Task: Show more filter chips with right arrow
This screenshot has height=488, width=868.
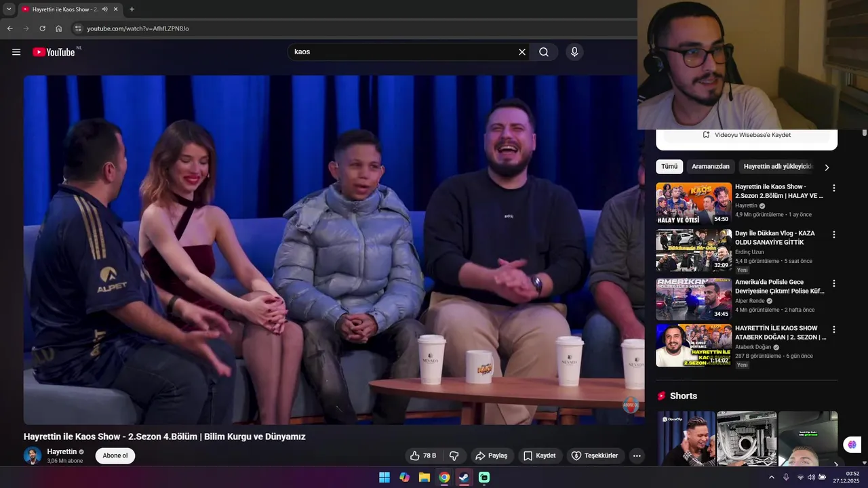Action: click(x=827, y=167)
